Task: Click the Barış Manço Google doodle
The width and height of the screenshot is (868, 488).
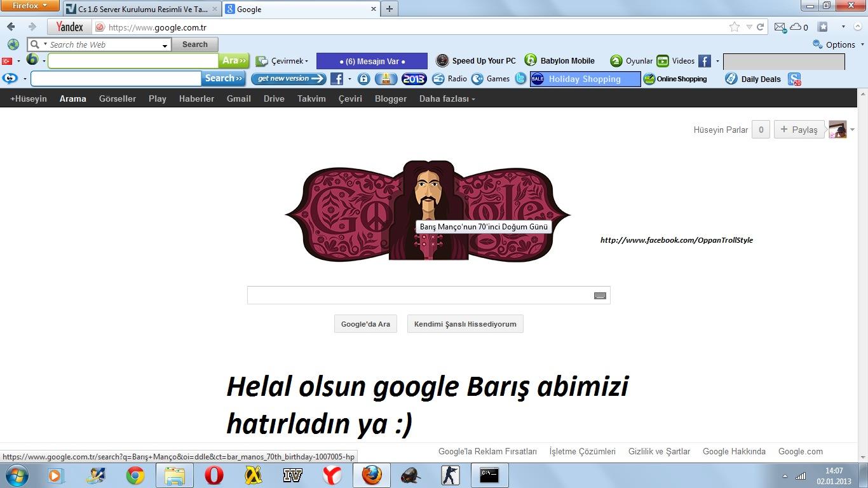Action: point(428,211)
